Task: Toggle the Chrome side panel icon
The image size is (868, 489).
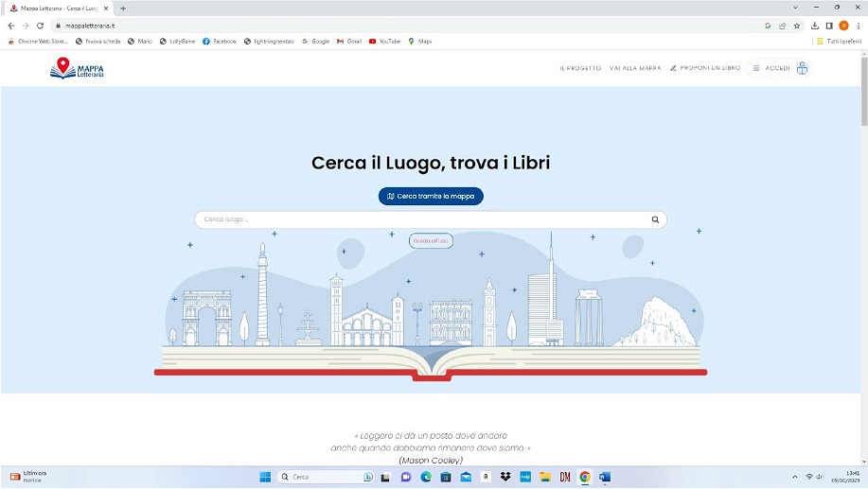Action: 829,26
